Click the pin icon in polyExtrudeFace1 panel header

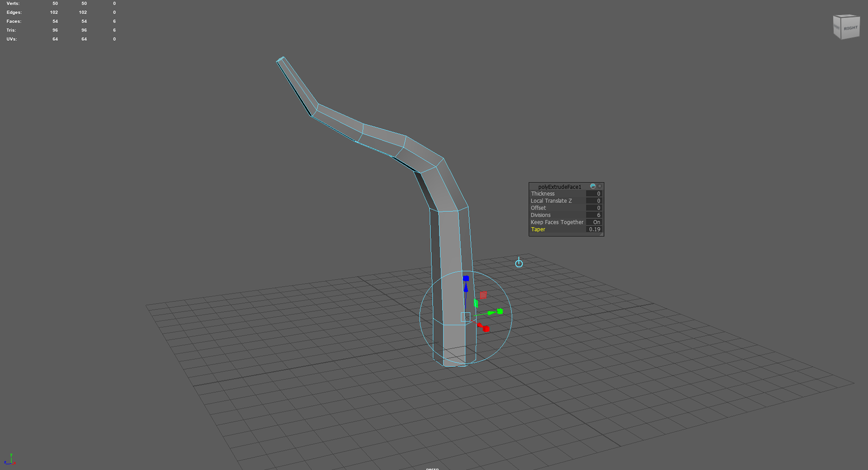(593, 186)
